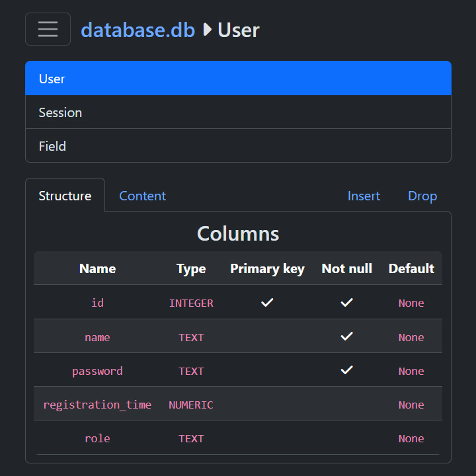476x476 pixels.
Task: Click the Type column header
Action: 191,268
